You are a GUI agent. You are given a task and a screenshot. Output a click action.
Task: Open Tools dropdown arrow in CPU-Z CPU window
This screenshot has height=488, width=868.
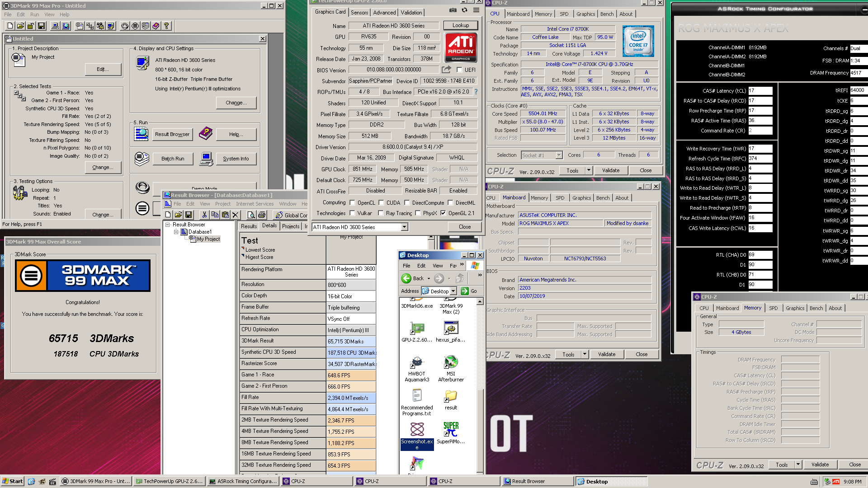click(x=589, y=170)
